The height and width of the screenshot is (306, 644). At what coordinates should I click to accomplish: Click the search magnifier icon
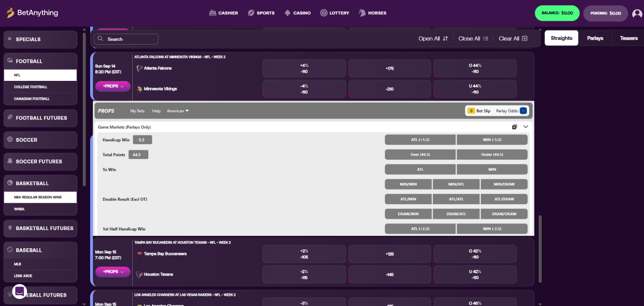(100, 39)
